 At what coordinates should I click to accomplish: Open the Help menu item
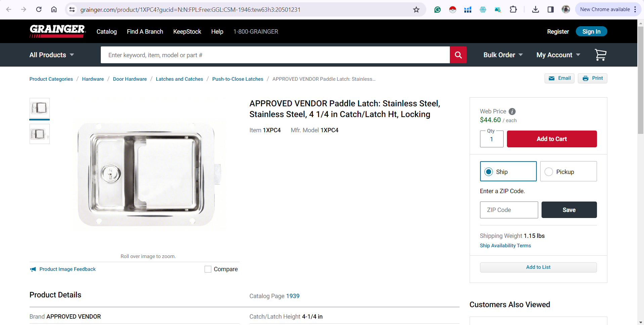[217, 31]
